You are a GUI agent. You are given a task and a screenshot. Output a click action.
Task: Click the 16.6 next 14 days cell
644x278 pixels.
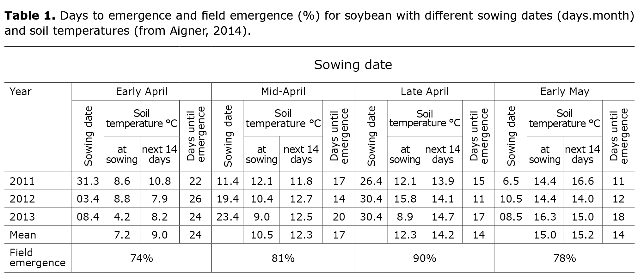click(x=583, y=181)
